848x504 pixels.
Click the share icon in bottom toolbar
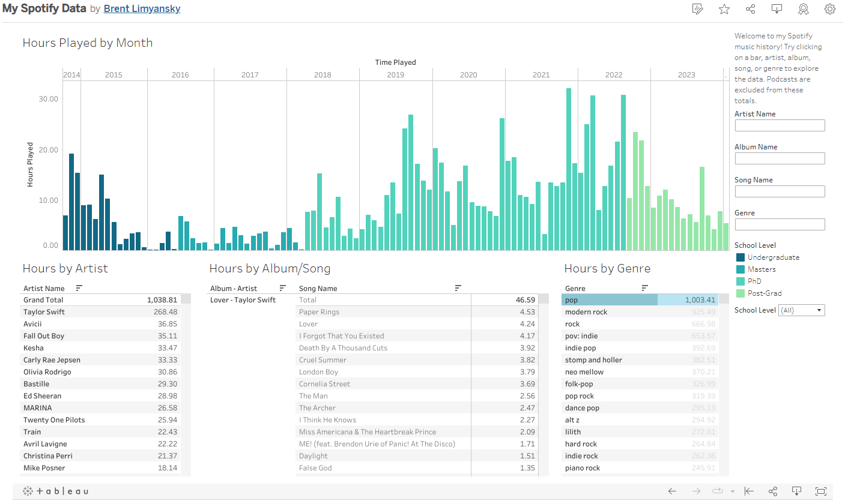[x=773, y=491]
